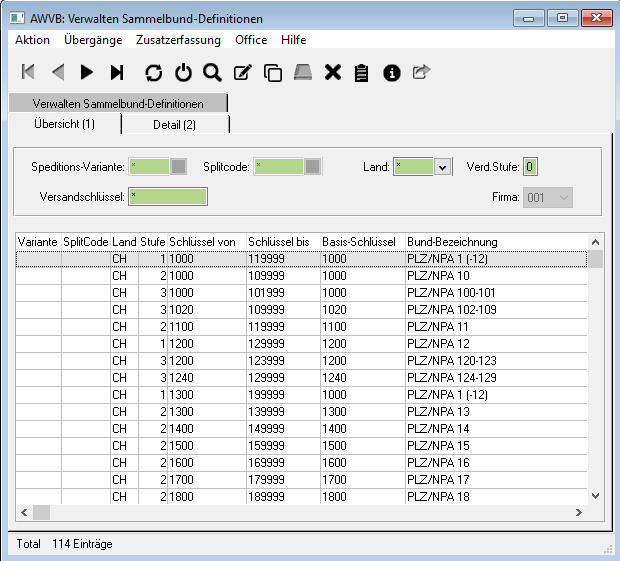Go to the next record arrow
This screenshot has height=561, width=620.
(x=87, y=72)
